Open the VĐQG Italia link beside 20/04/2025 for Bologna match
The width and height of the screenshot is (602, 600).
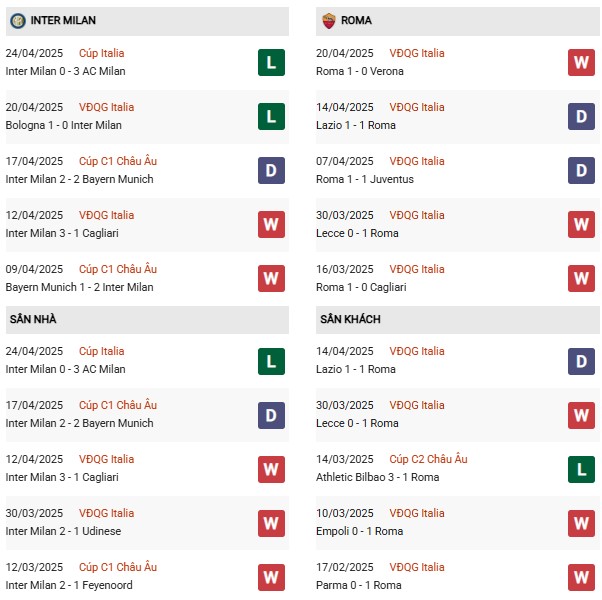click(x=106, y=108)
